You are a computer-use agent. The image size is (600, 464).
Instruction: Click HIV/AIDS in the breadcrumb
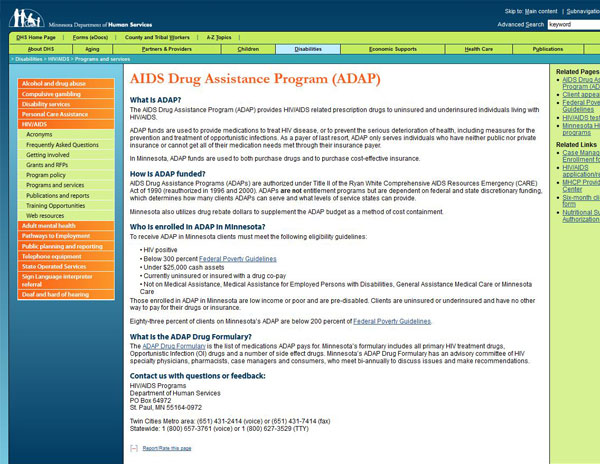click(59, 59)
